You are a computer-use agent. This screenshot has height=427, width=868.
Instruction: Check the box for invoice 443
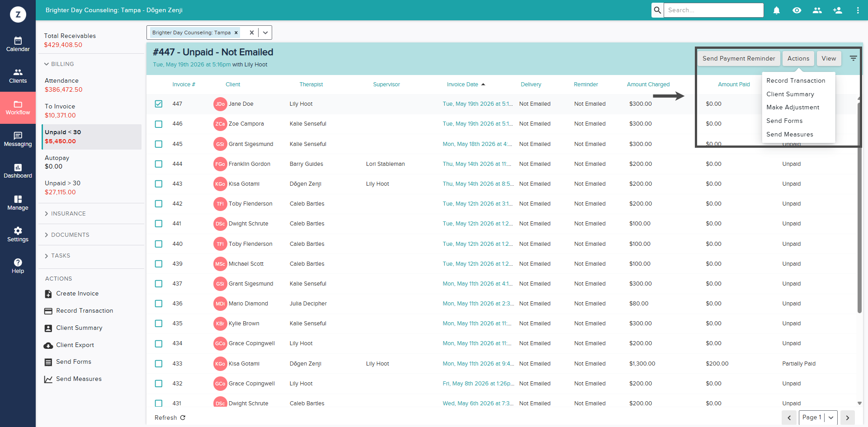tap(159, 184)
